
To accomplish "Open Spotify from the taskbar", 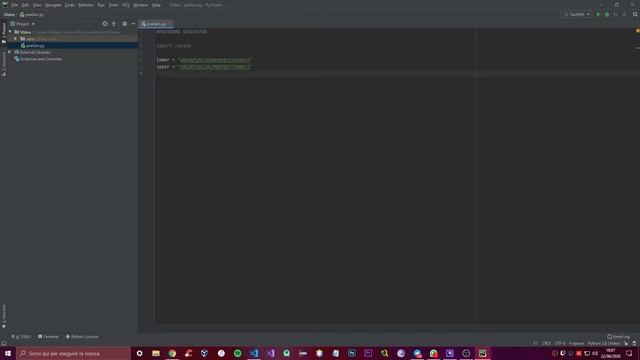I will 238,353.
